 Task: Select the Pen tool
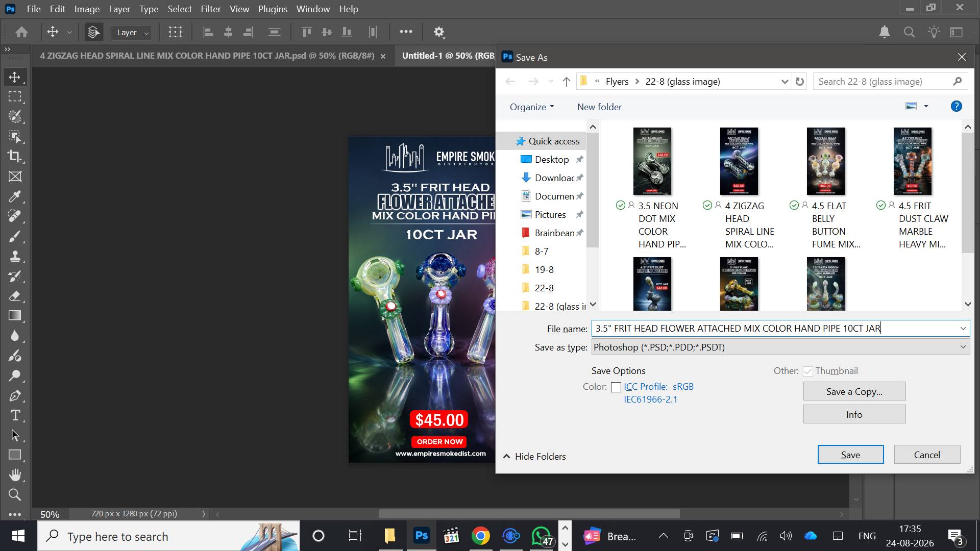pos(15,395)
